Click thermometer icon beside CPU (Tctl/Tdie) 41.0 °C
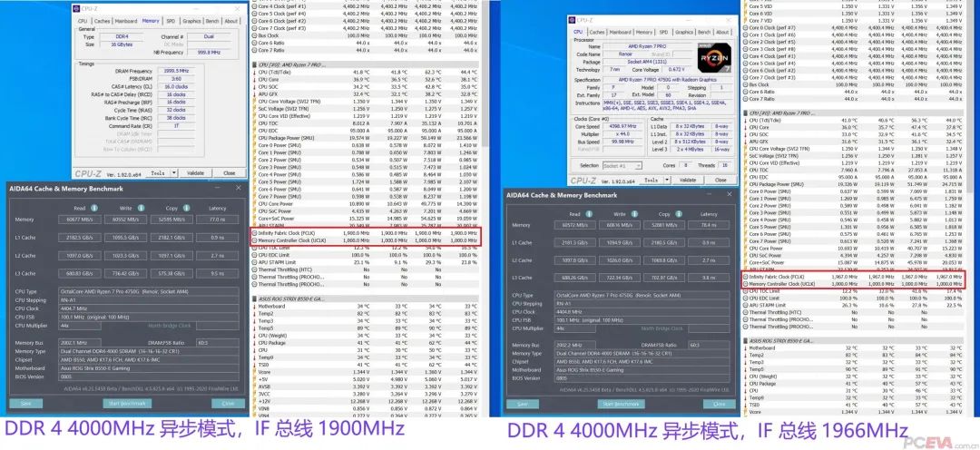 [x=745, y=120]
